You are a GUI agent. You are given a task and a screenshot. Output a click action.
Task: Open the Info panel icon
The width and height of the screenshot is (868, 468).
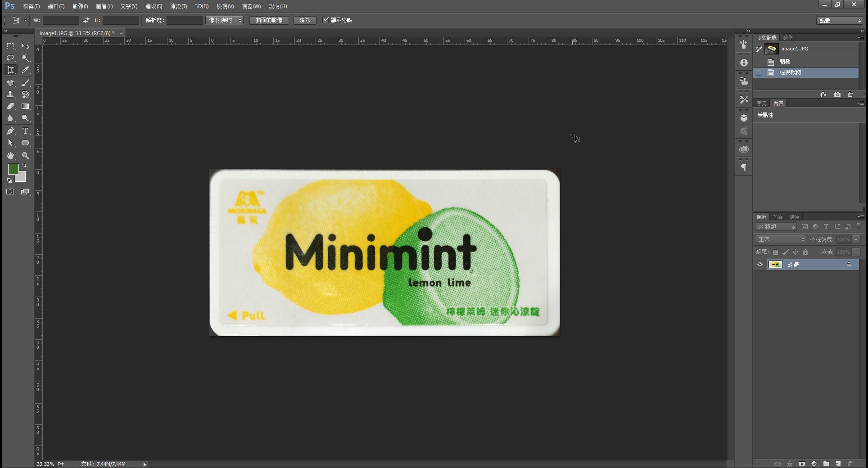(744, 63)
